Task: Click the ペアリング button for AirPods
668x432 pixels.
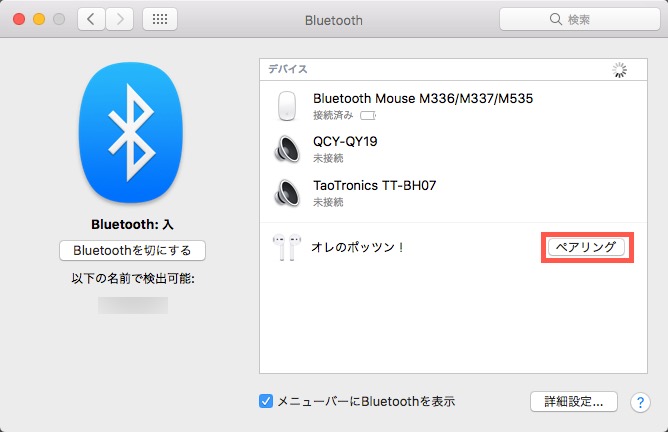Action: pos(586,247)
